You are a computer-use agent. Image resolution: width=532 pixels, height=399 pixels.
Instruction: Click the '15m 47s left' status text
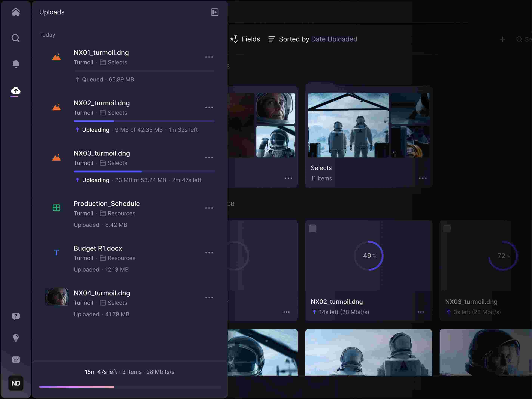tap(100, 372)
